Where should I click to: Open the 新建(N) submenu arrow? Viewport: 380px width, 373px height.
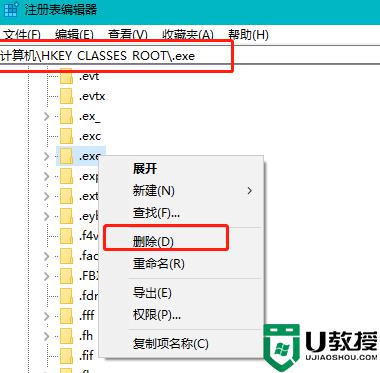coord(249,191)
